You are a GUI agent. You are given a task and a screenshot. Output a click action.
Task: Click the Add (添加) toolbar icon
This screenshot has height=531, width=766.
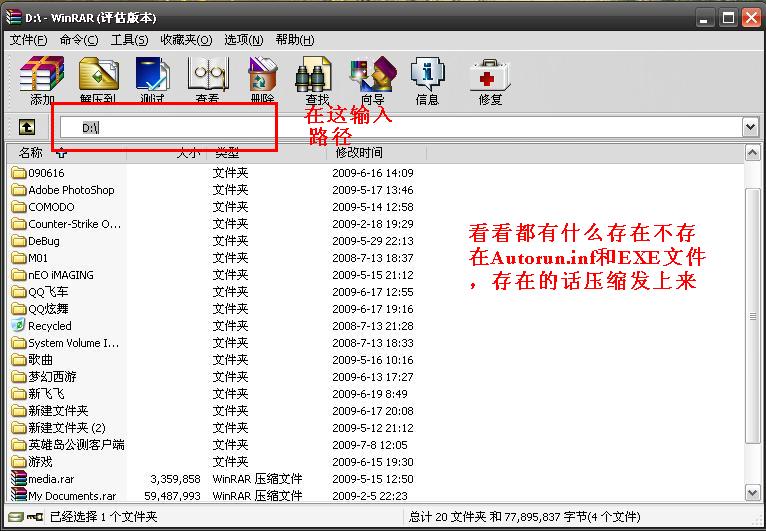pyautogui.click(x=42, y=74)
